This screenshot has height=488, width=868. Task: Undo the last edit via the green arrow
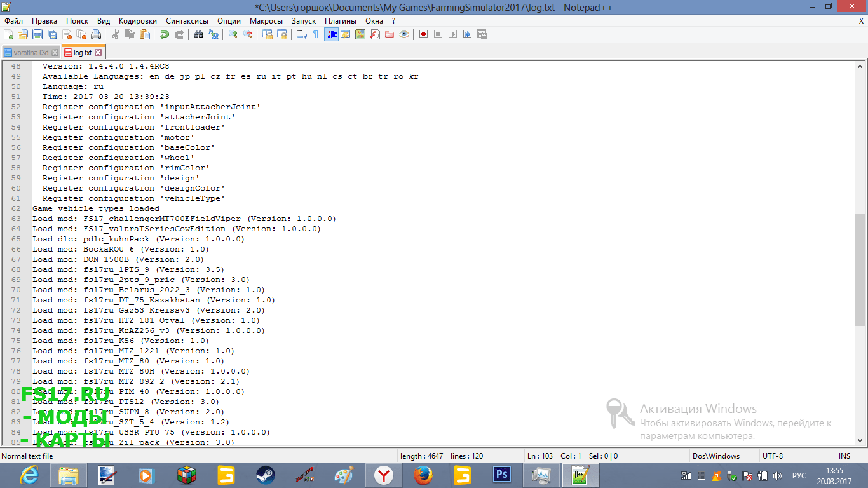(165, 34)
